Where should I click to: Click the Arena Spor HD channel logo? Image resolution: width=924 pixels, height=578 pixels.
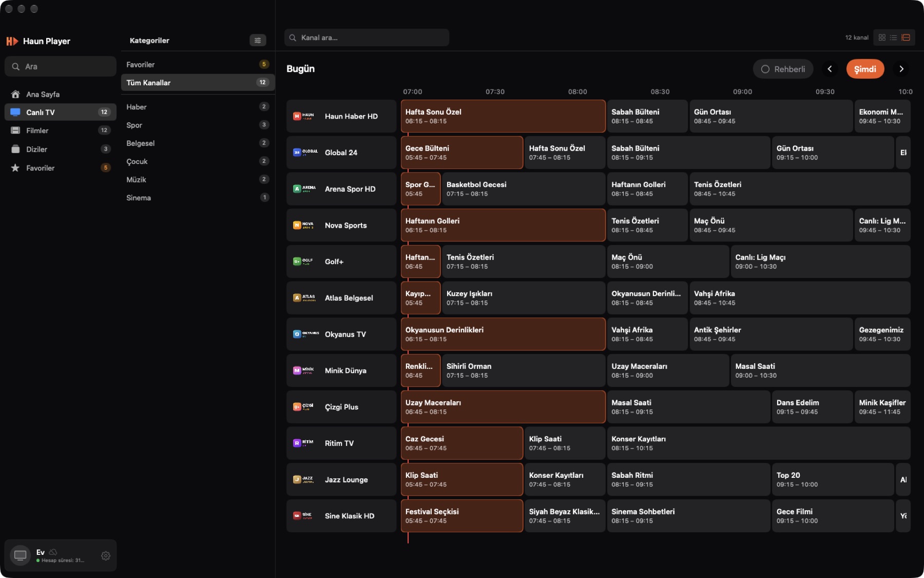pyautogui.click(x=304, y=189)
